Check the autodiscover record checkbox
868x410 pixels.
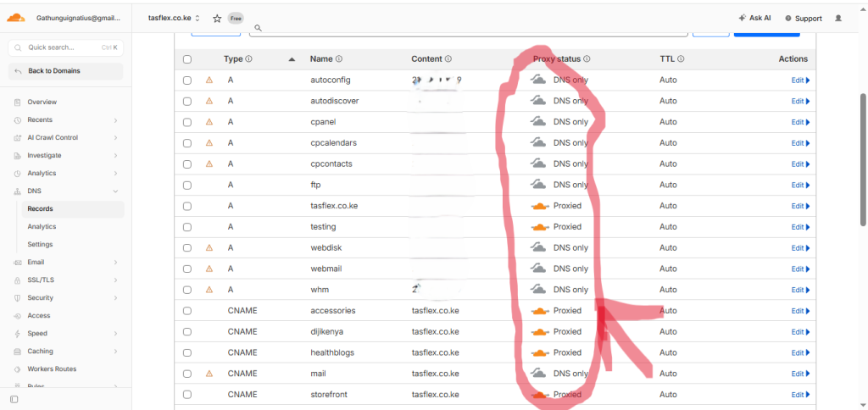click(x=187, y=102)
